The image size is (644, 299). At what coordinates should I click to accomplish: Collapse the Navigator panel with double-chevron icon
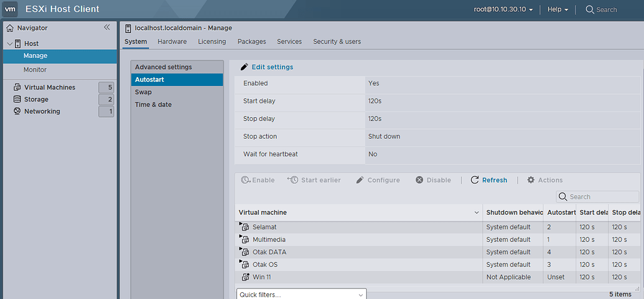[x=107, y=27]
